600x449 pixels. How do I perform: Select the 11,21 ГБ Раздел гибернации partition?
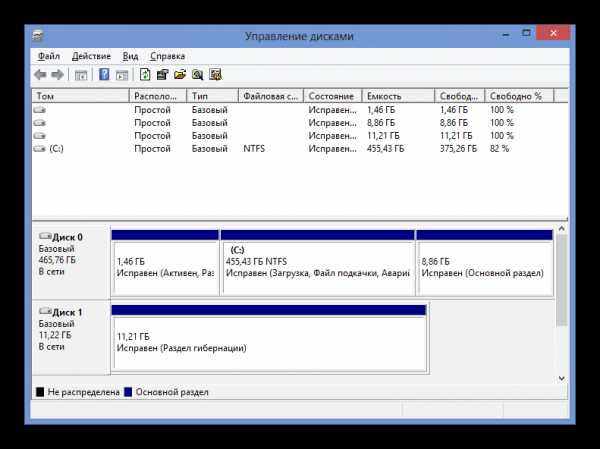[269, 338]
